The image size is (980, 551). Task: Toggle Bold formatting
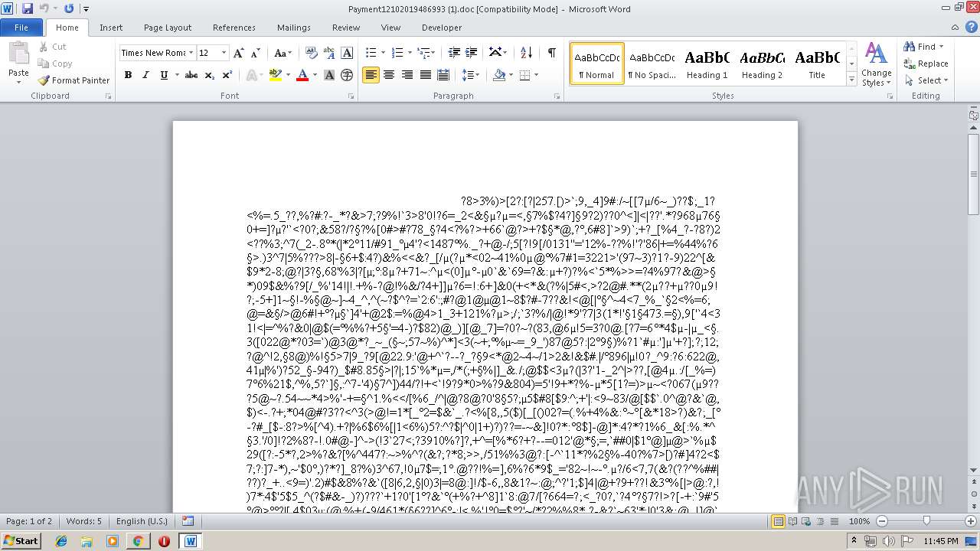pos(128,75)
